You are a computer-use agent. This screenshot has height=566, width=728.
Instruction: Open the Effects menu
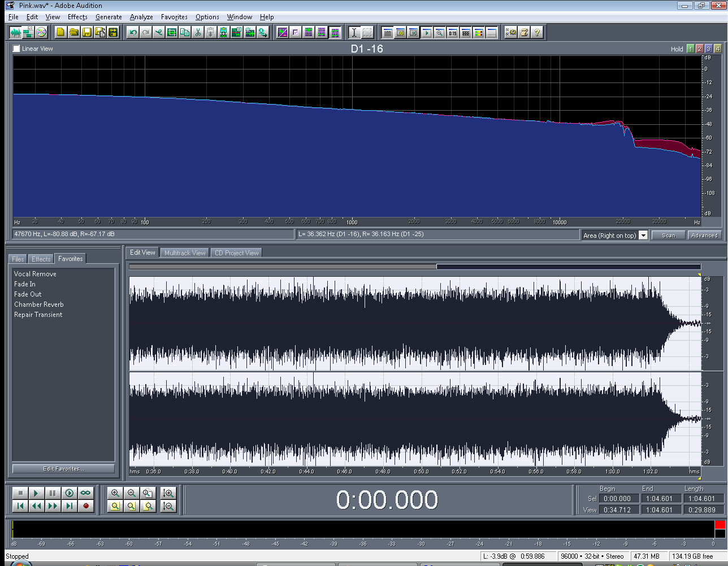pos(77,17)
